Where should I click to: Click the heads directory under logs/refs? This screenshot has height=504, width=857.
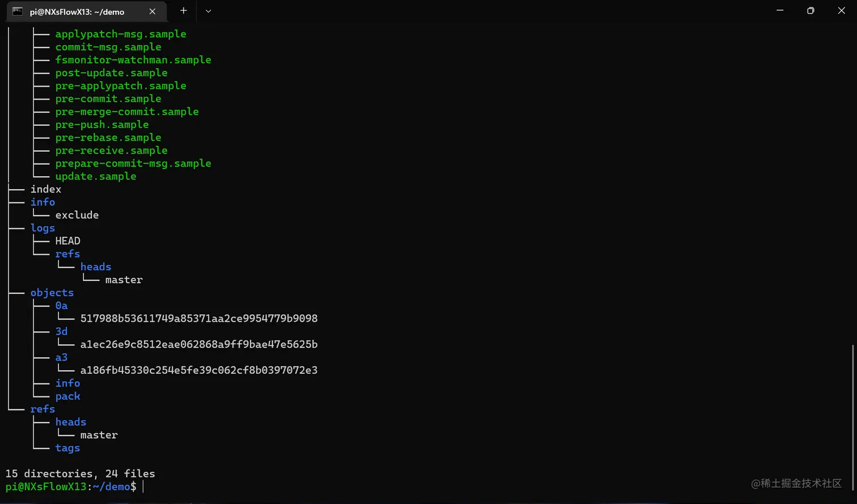96,267
